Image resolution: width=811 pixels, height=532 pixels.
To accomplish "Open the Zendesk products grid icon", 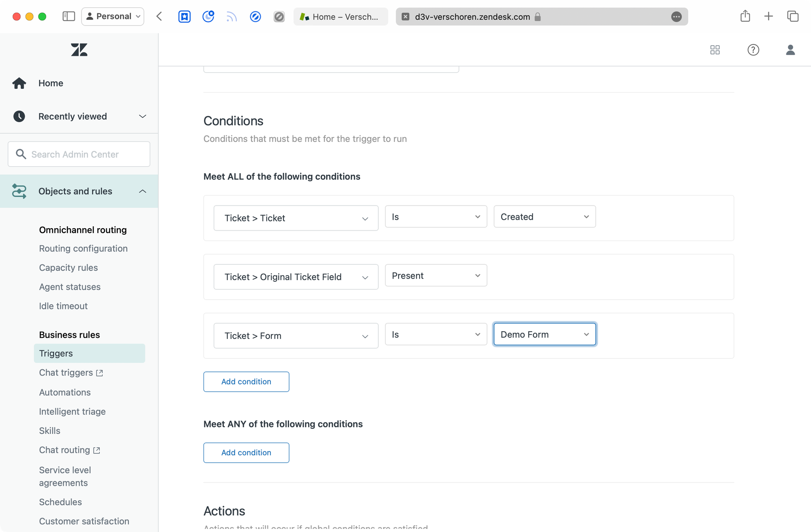I will coord(715,50).
